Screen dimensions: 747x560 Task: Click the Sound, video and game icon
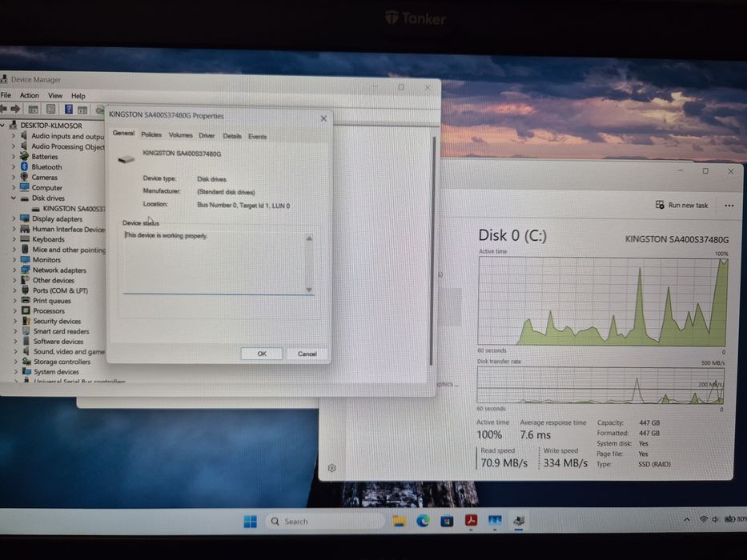click(26, 351)
